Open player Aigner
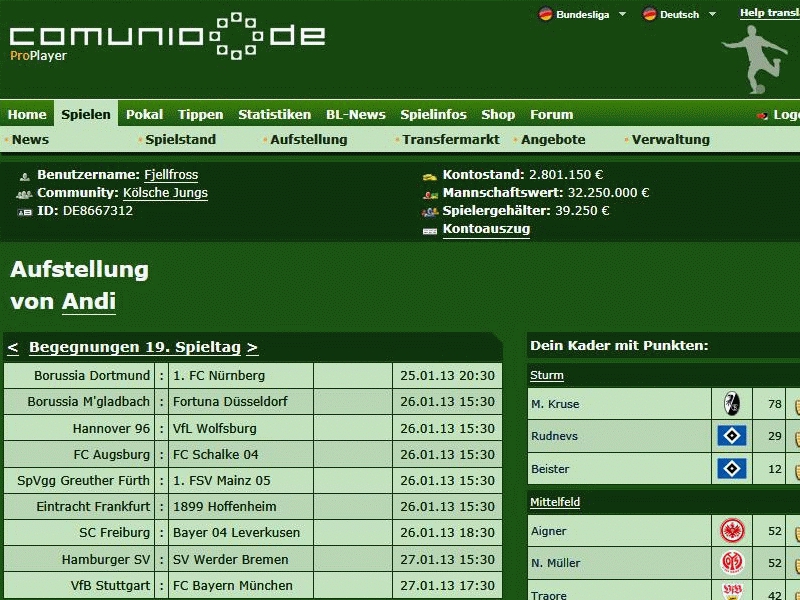800x600 pixels. coord(548,531)
